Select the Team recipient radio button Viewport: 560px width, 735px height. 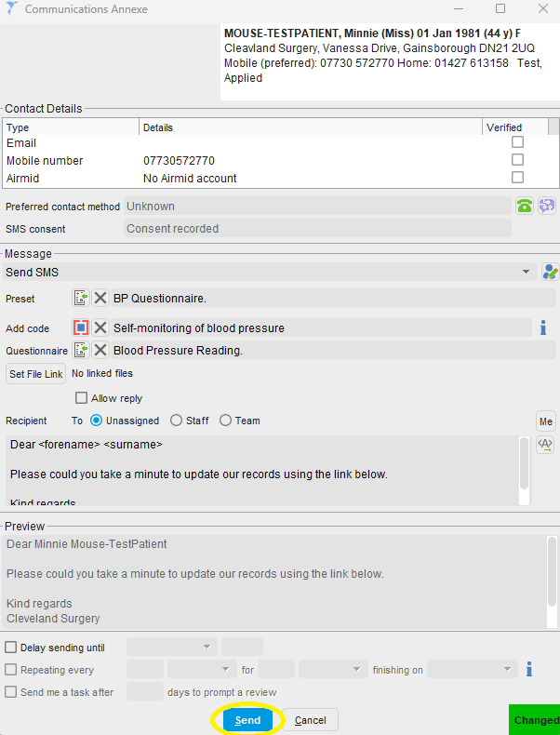[225, 421]
